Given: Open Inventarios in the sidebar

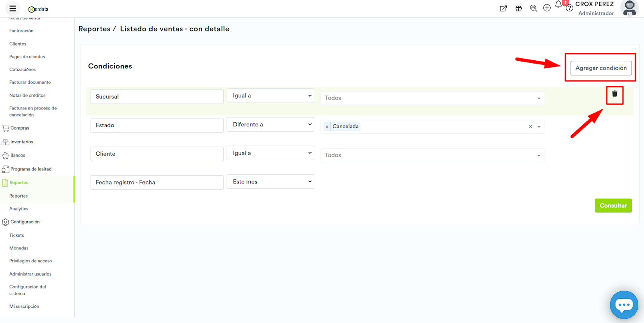Looking at the screenshot, I should pos(21,142).
